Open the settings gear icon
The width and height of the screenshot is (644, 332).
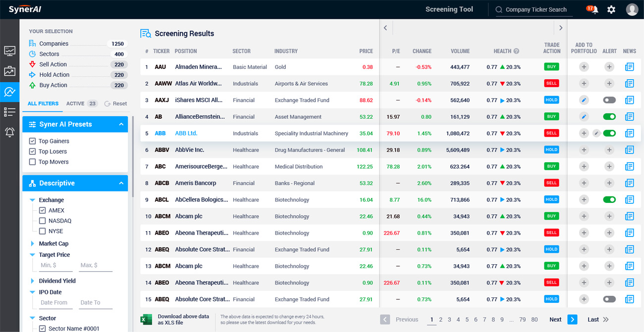coord(611,9)
